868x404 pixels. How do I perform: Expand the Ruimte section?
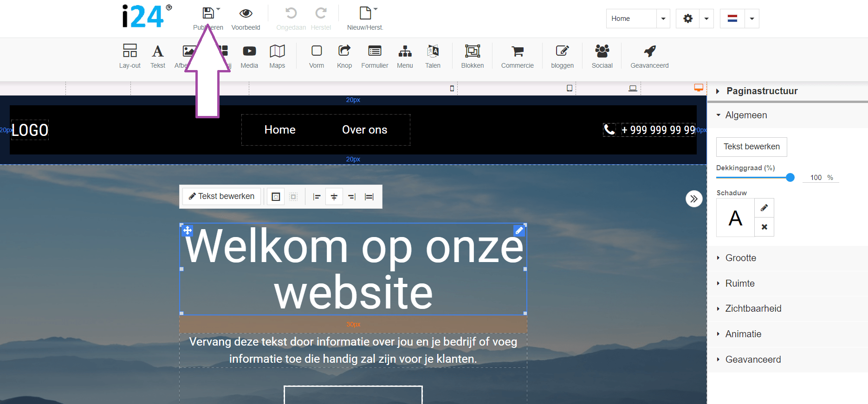(x=787, y=283)
